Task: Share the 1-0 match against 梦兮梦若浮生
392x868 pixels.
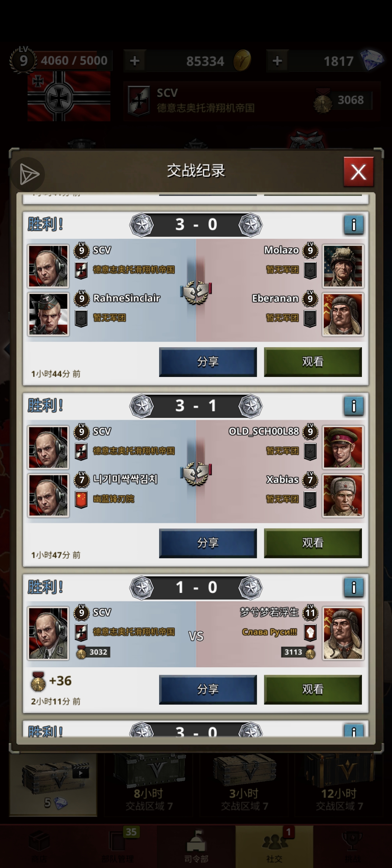Action: (x=207, y=689)
